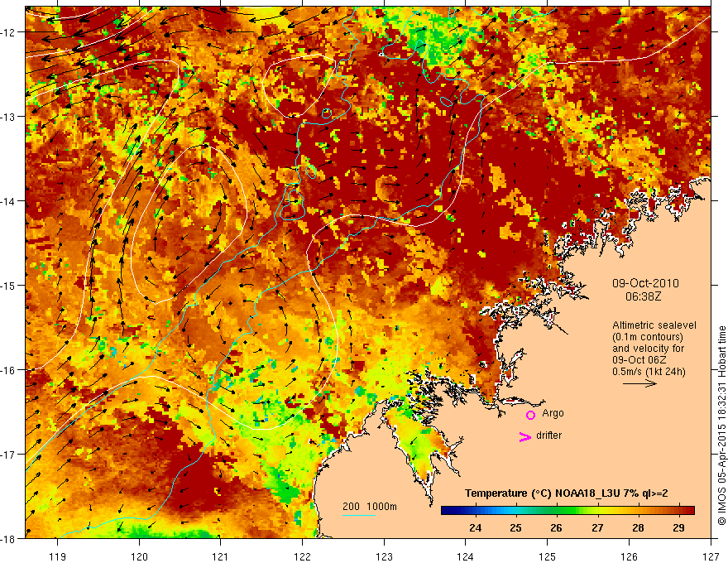Click longitude axis label '122'
The width and height of the screenshot is (728, 563).
click(302, 556)
